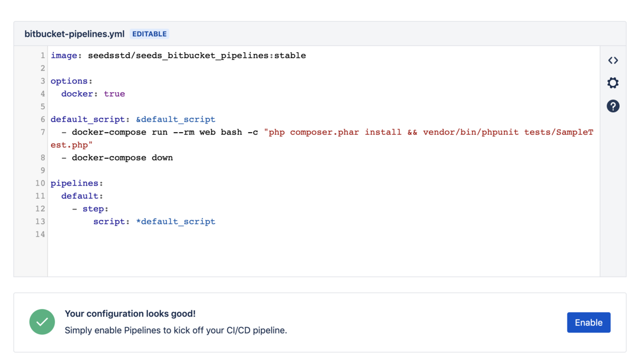Click the 'docker-compose down' command line
The width and height of the screenshot is (640, 364).
click(x=122, y=158)
